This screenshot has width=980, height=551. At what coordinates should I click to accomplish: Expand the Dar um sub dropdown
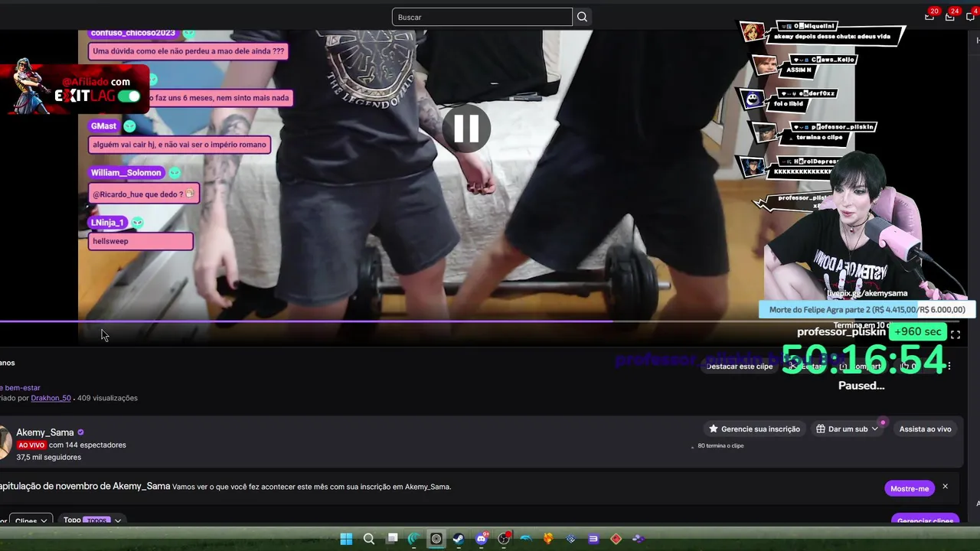click(x=847, y=429)
